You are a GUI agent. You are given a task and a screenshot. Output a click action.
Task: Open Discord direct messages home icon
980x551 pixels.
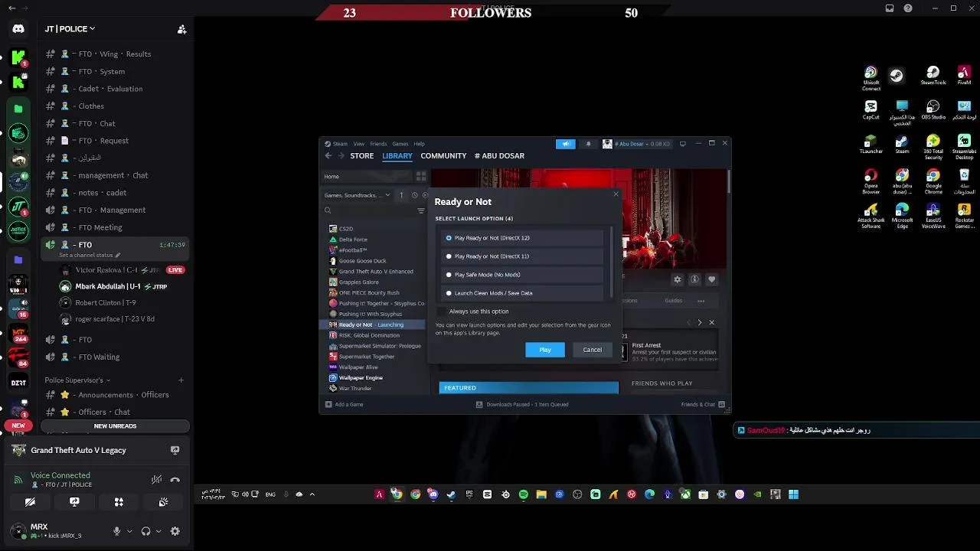(18, 29)
